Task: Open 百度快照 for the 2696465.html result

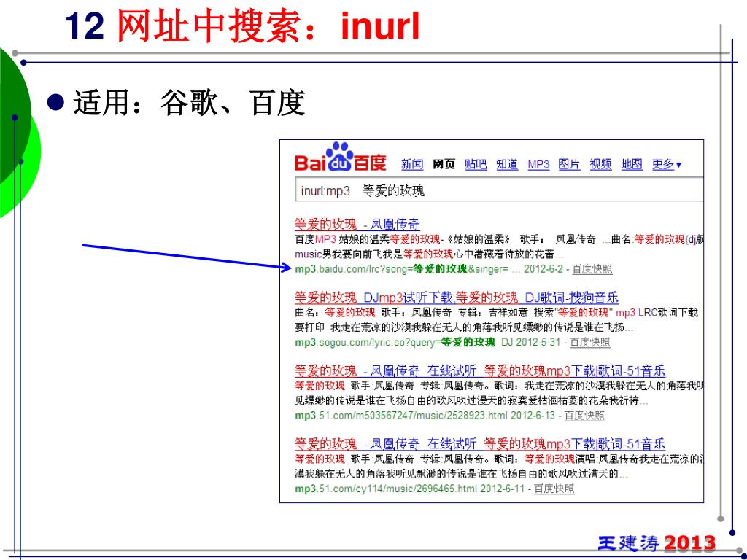Action: point(554,489)
